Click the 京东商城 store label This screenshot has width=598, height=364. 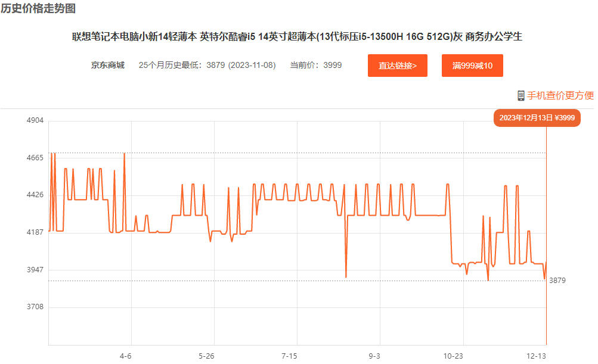[107, 65]
